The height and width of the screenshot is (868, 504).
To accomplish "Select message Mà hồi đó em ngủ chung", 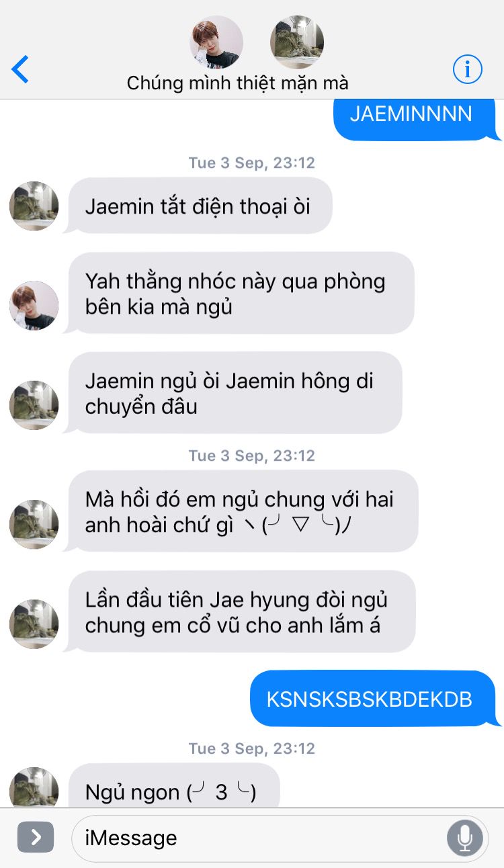I will (242, 511).
